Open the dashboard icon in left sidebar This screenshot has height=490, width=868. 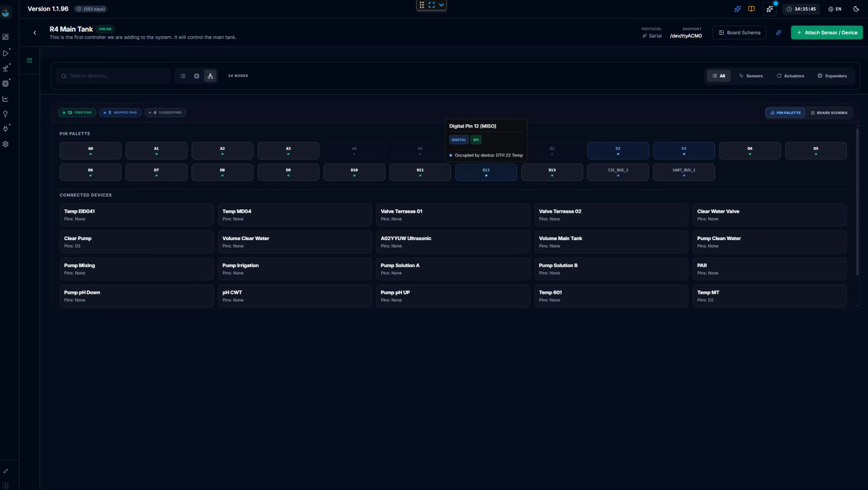click(x=5, y=37)
